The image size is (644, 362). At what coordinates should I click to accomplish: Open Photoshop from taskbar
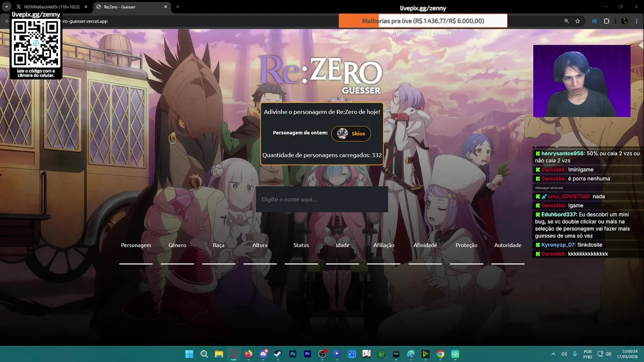pyautogui.click(x=292, y=354)
